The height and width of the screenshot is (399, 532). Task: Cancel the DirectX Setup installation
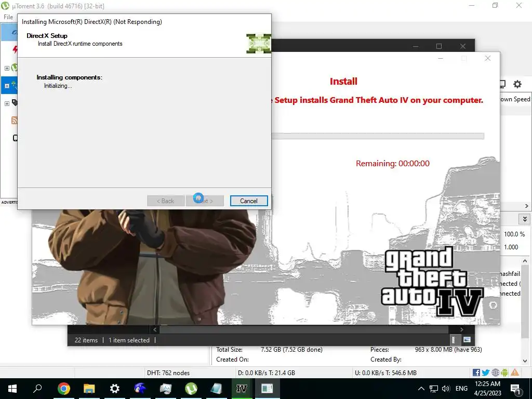[x=249, y=201]
